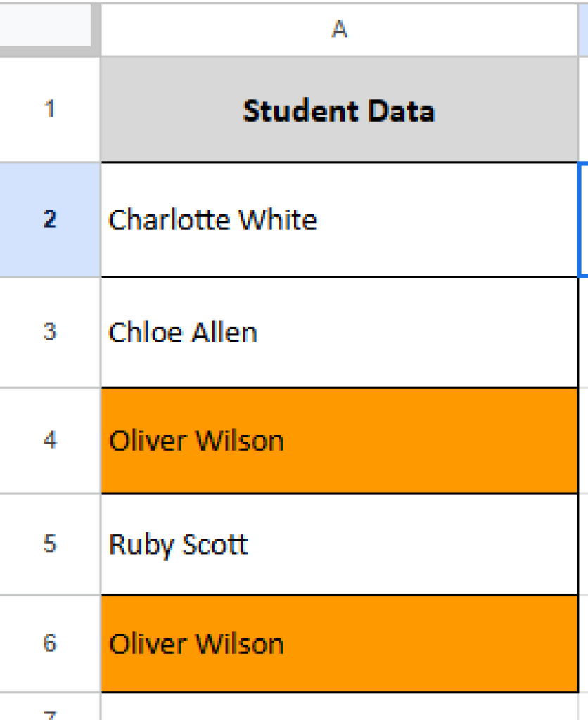588x720 pixels.
Task: Click row header number 5
Action: tap(49, 544)
